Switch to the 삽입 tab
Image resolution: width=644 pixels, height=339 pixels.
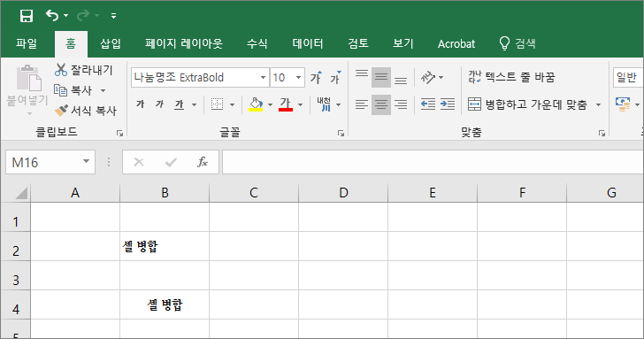click(x=110, y=43)
